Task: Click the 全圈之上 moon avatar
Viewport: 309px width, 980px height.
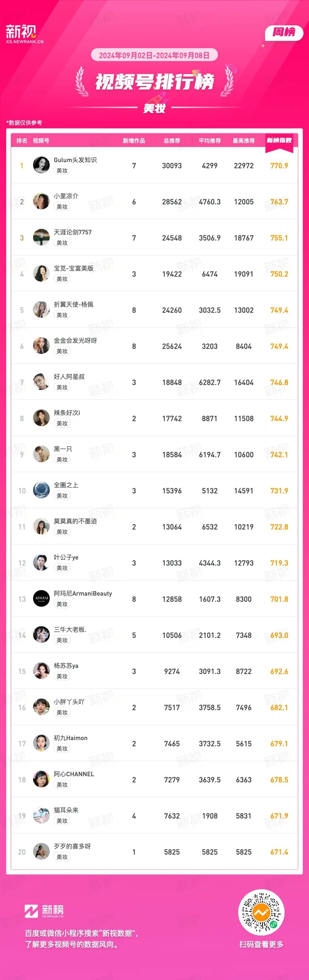Action: click(x=41, y=490)
